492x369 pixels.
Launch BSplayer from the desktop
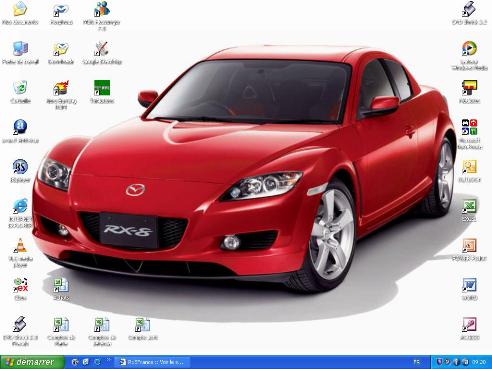tap(20, 167)
